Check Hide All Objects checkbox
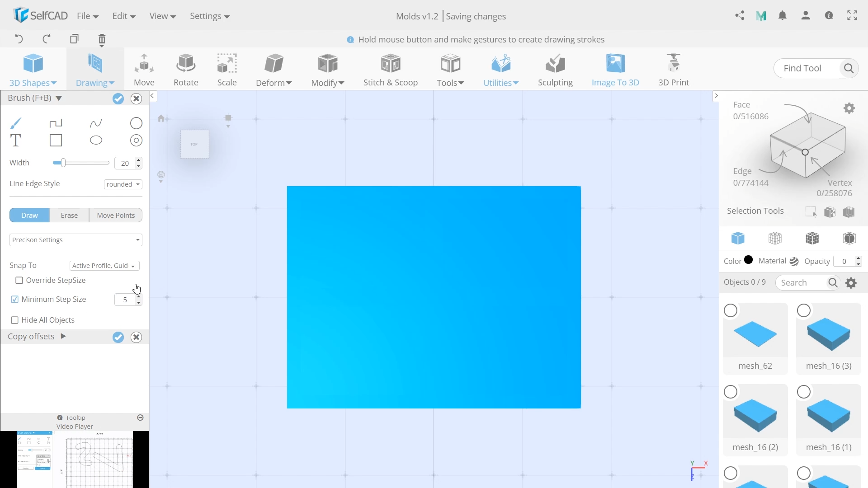 point(14,320)
